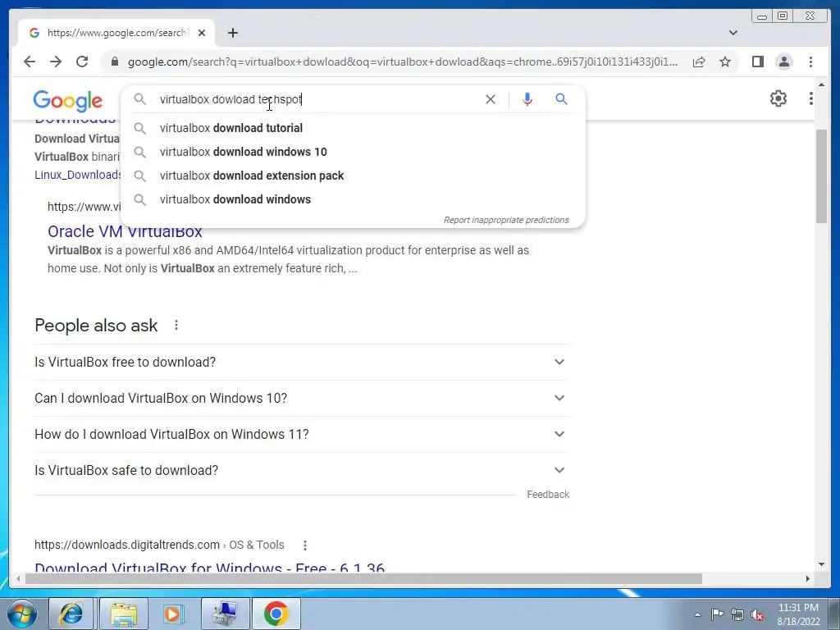Open network tray icon
840x630 pixels.
pos(737,614)
